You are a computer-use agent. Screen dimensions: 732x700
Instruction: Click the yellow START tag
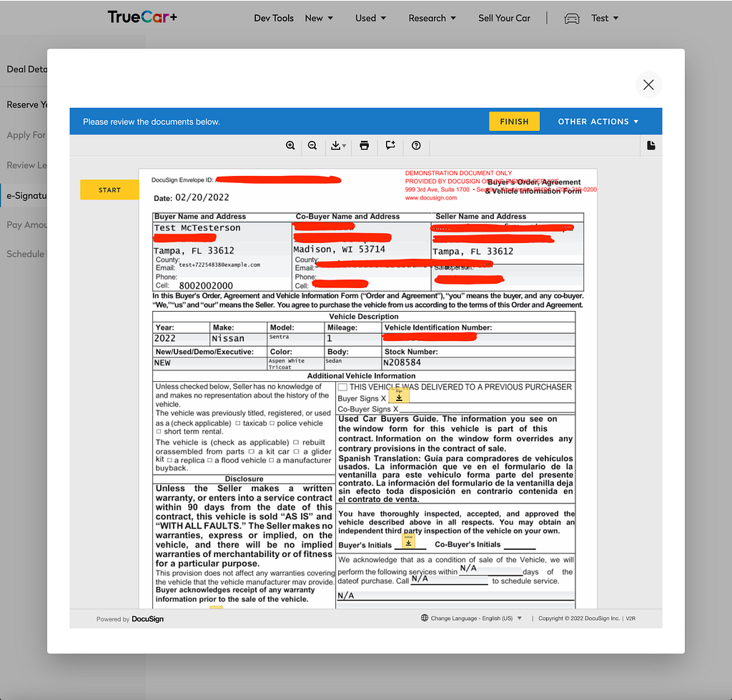[x=109, y=190]
